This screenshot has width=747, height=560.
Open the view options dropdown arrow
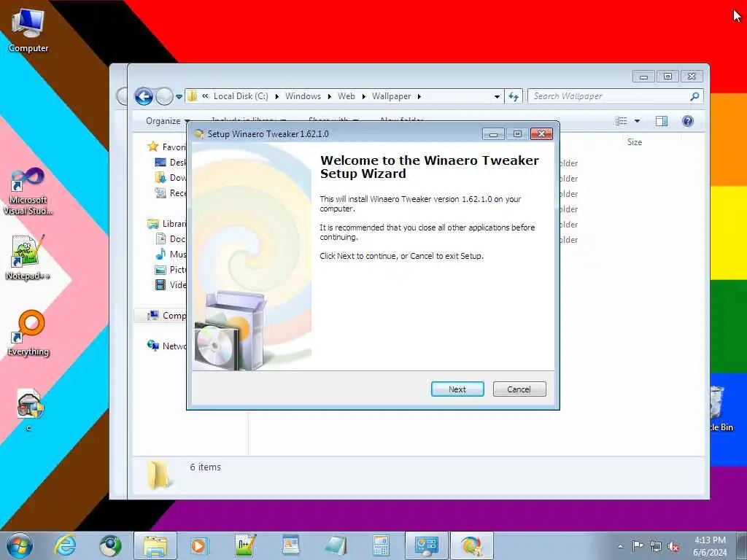coord(638,121)
